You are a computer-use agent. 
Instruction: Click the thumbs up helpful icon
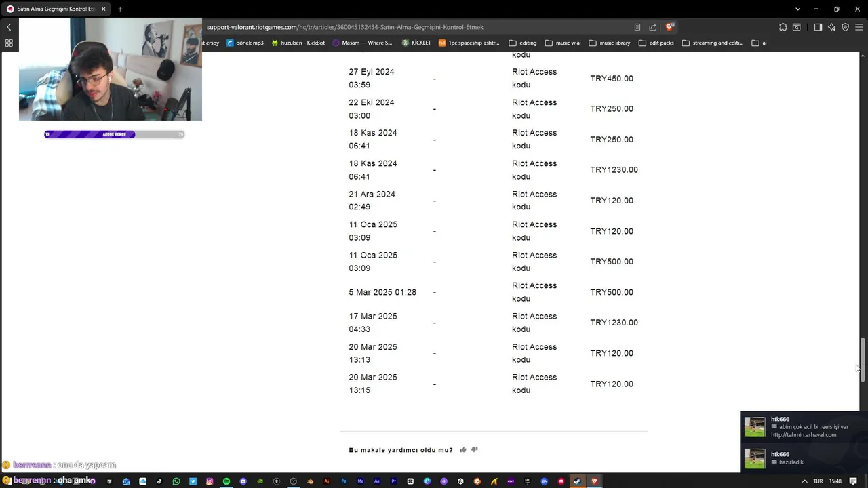(463, 449)
